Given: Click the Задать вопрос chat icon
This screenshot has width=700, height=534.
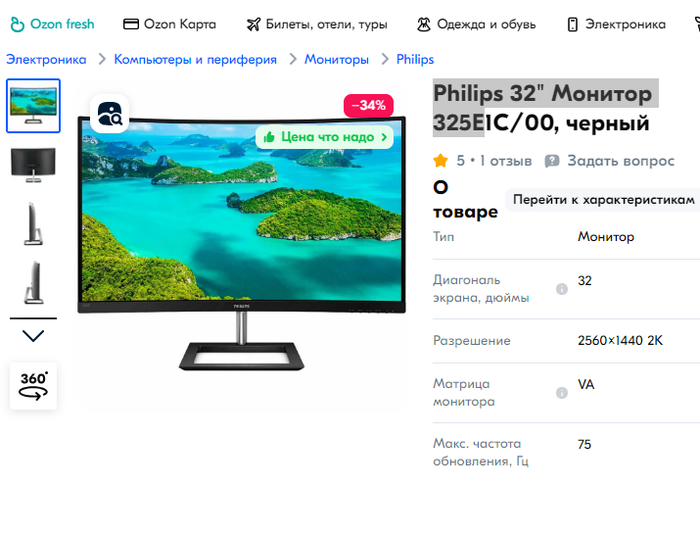Looking at the screenshot, I should pyautogui.click(x=552, y=161).
